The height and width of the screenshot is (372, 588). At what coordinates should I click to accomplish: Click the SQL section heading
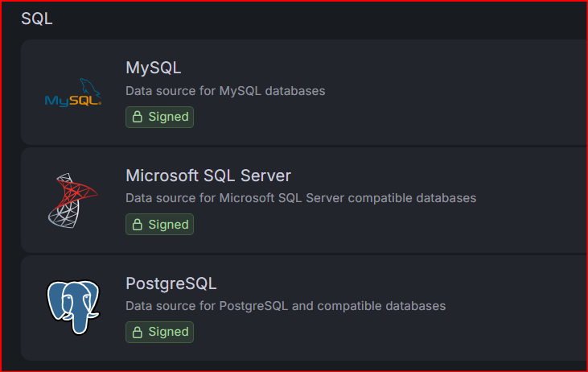pyautogui.click(x=37, y=19)
